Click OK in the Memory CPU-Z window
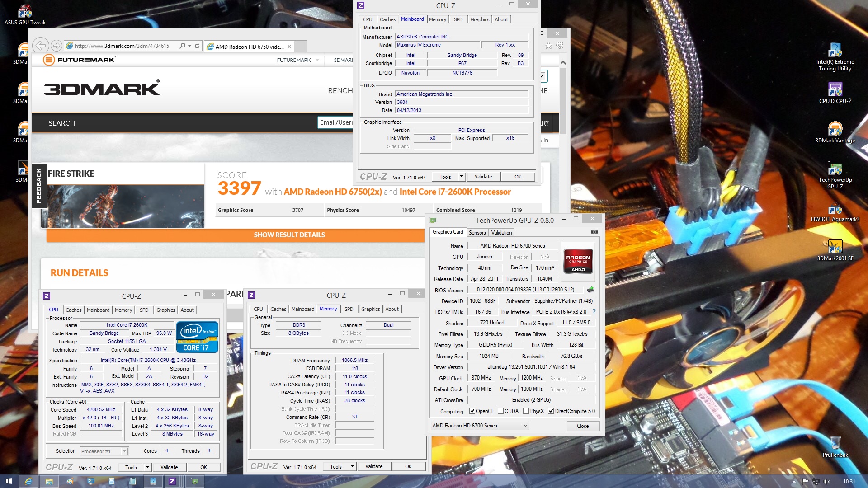The width and height of the screenshot is (868, 488). 408,466
